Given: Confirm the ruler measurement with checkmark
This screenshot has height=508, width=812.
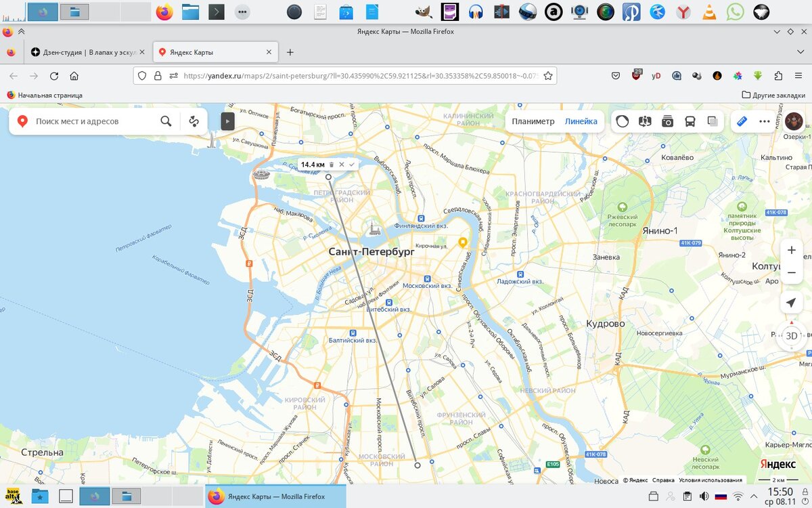Looking at the screenshot, I should pos(352,165).
